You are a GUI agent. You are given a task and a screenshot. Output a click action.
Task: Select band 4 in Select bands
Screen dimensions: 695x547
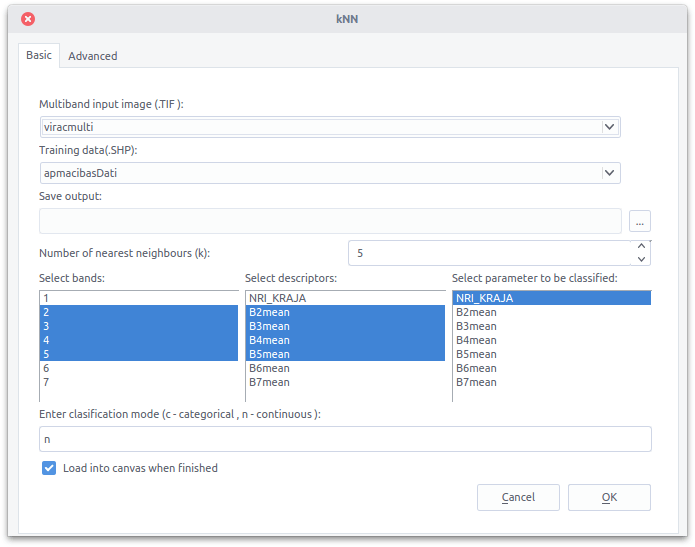coord(139,340)
